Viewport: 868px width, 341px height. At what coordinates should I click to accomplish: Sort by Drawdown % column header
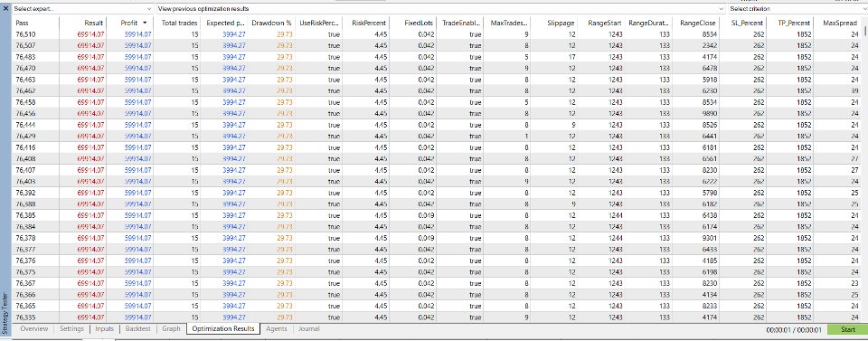pos(271,23)
